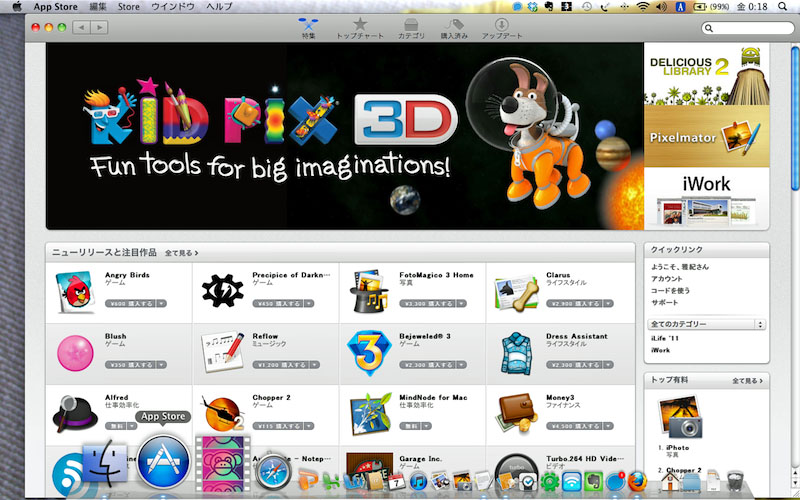This screenshot has width=800, height=500.
Task: Expand Dress Assistant price dropdown arrow
Action: tap(608, 365)
